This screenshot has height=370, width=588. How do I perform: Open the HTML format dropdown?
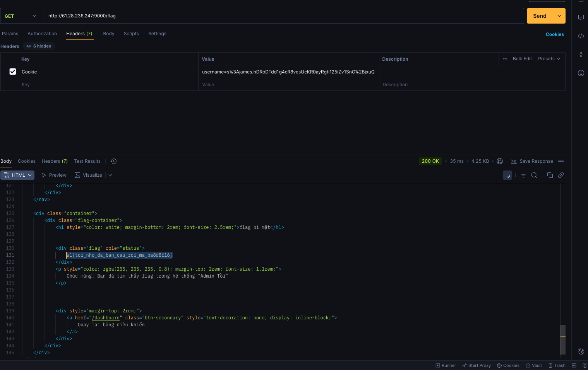pyautogui.click(x=17, y=175)
